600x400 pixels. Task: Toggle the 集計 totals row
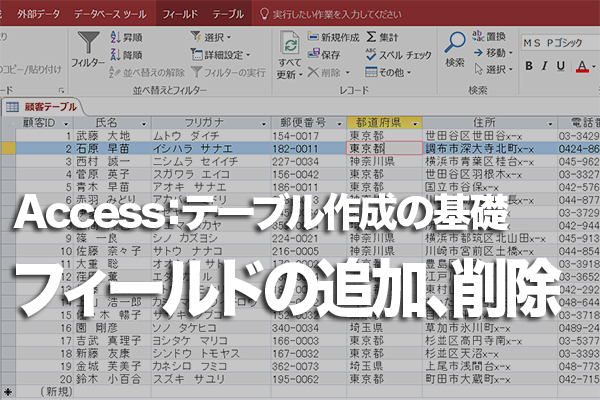point(382,37)
